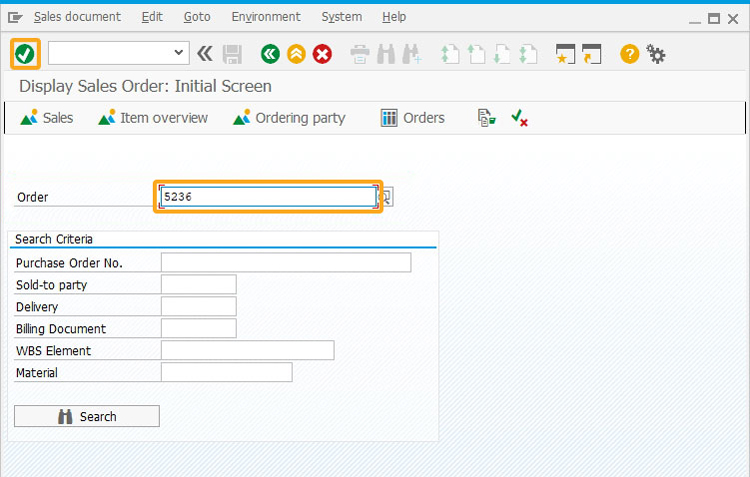
Task: Click the Material input field
Action: [x=227, y=372]
